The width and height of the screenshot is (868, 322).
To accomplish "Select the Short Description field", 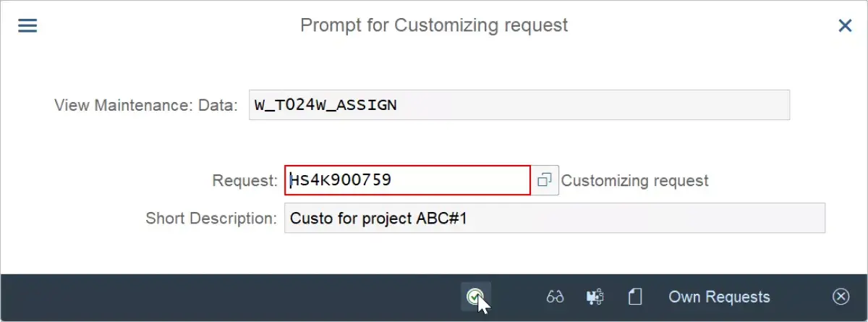I will click(x=554, y=218).
